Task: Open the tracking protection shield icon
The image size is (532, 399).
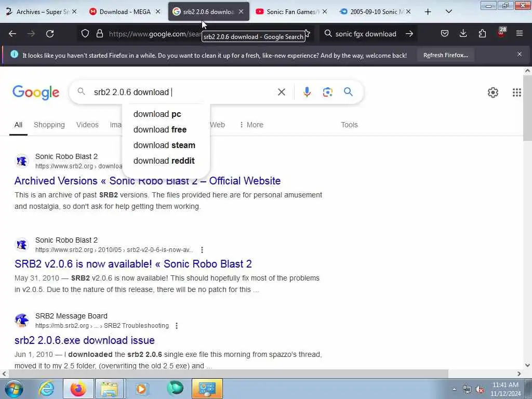Action: click(85, 34)
